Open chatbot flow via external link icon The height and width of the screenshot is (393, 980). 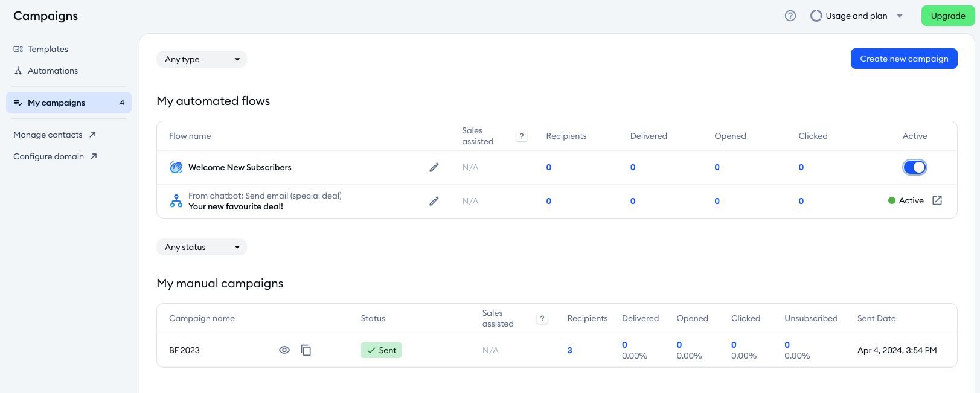click(937, 200)
